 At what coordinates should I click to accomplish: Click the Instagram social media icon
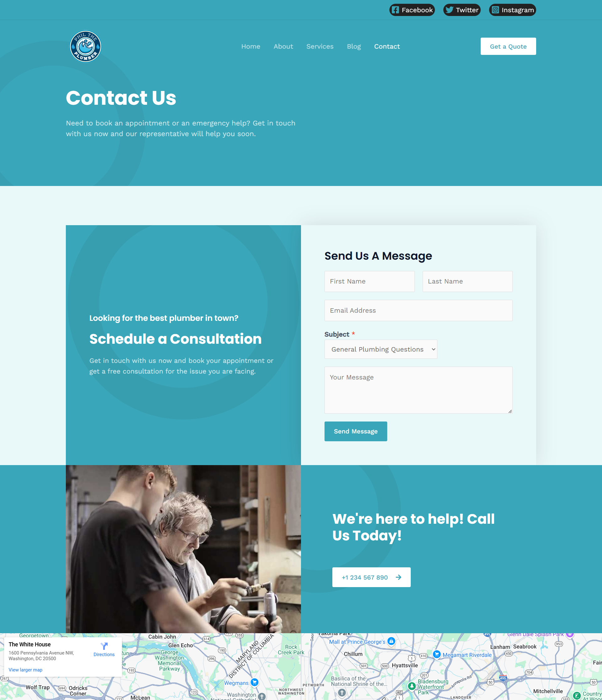(495, 9)
